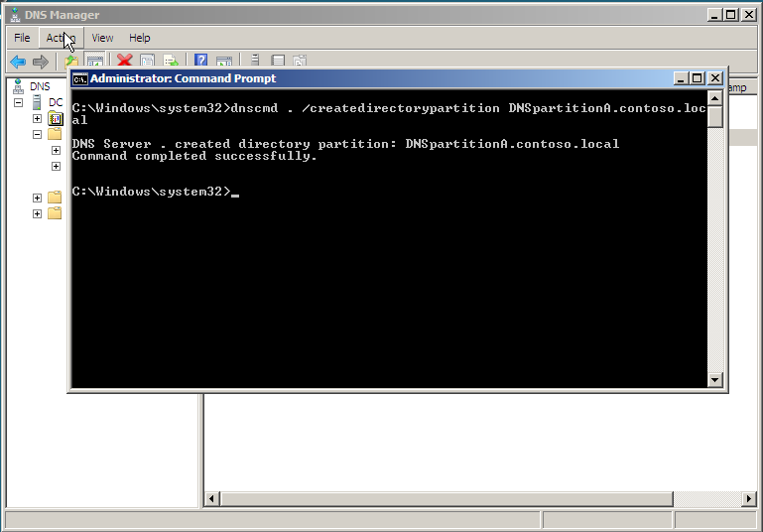The height and width of the screenshot is (532, 763).
Task: Expand the second child of the open folder
Action: pos(56,167)
